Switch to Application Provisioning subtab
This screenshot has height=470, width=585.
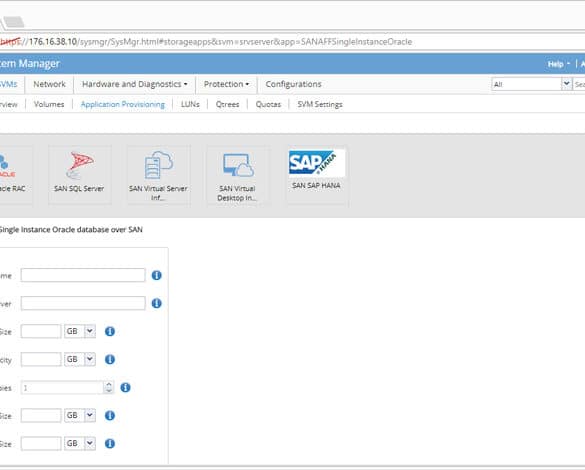[x=123, y=104]
